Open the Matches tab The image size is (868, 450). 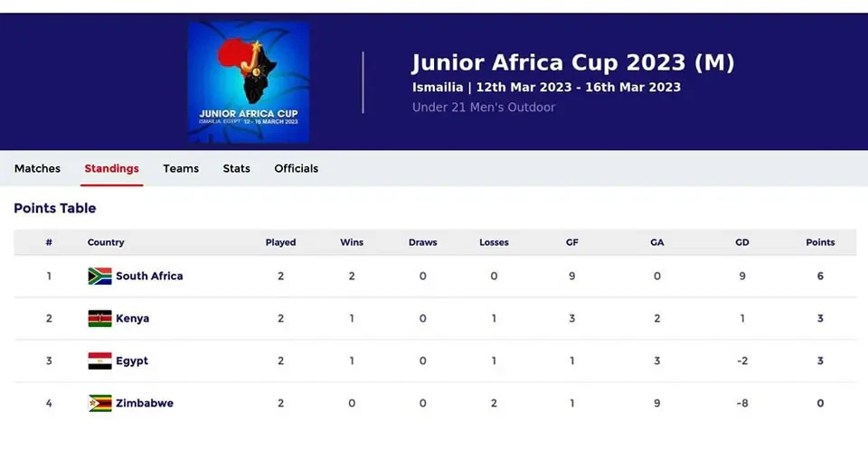[37, 169]
